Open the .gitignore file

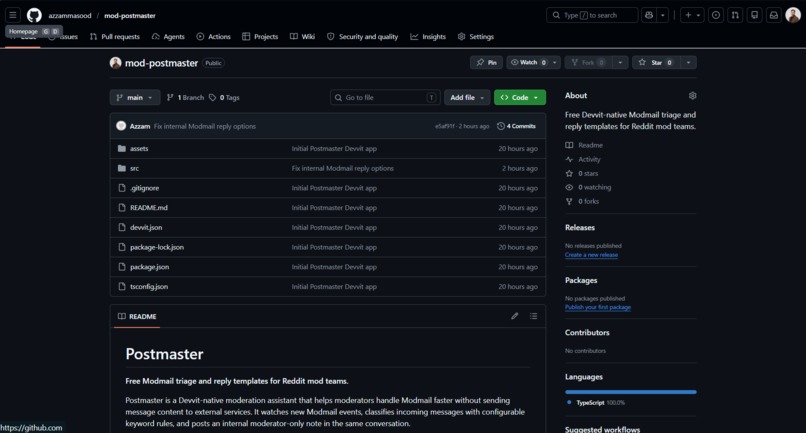coord(144,188)
